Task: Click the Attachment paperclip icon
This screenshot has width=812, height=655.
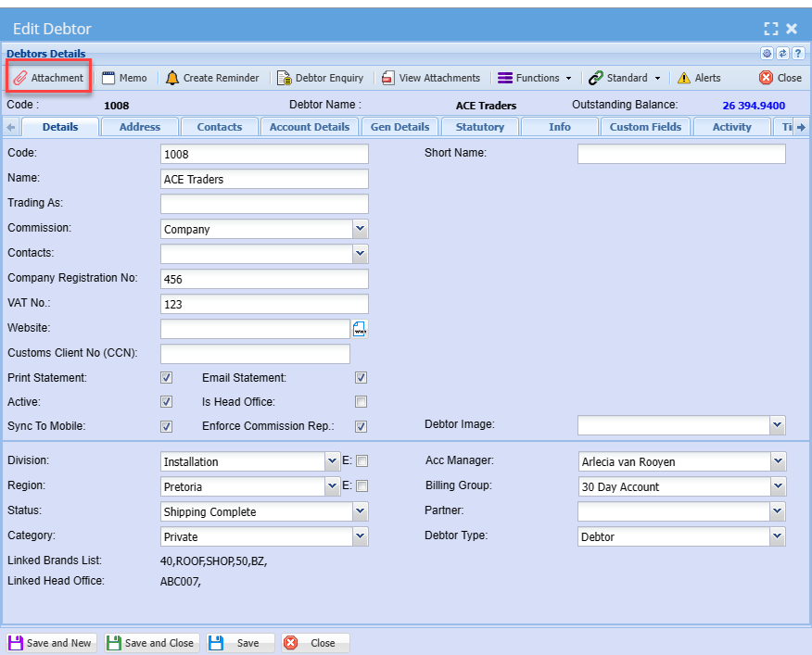Action: [20, 78]
